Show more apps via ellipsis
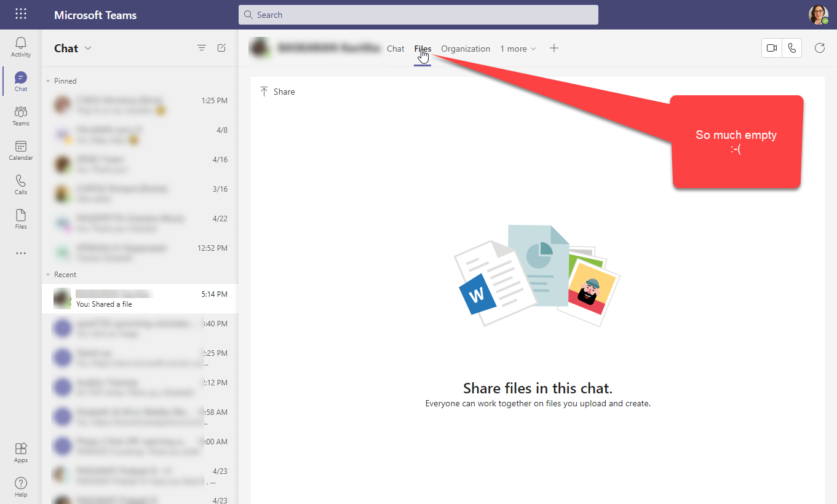 21,253
